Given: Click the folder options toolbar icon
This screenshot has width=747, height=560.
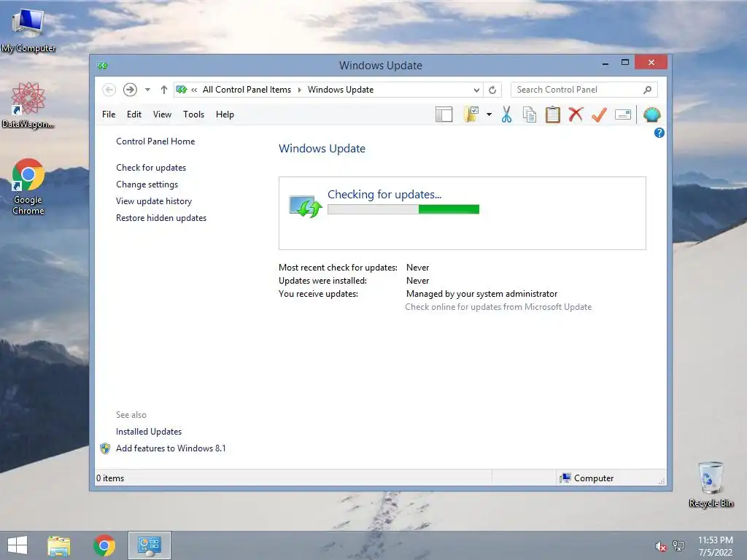Looking at the screenshot, I should point(471,114).
